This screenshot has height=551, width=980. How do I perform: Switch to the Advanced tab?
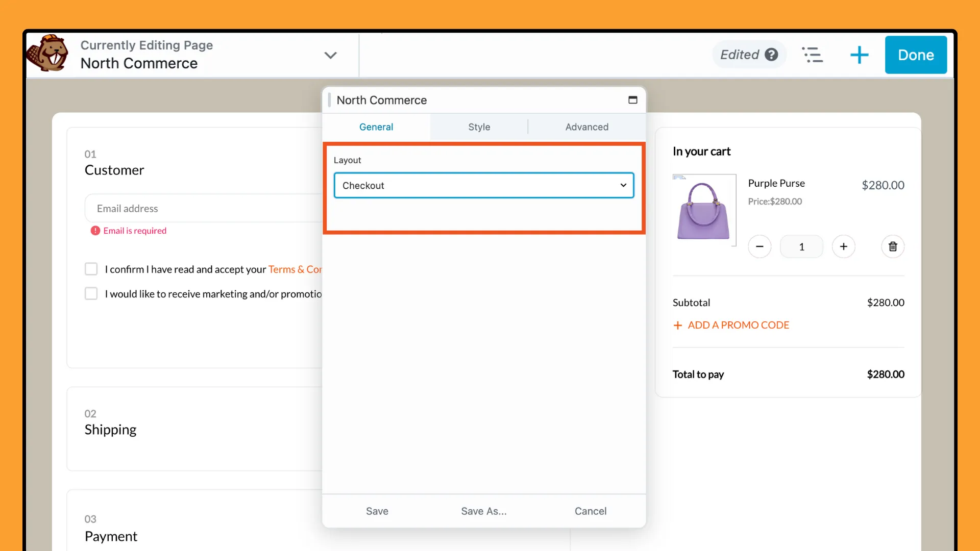pos(586,127)
